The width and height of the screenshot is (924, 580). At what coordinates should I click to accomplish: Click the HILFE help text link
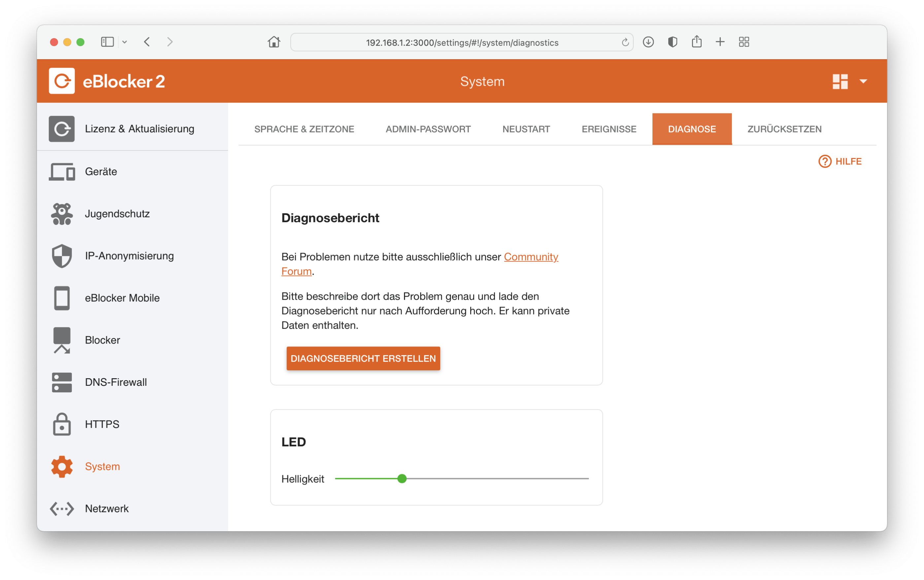coord(848,161)
